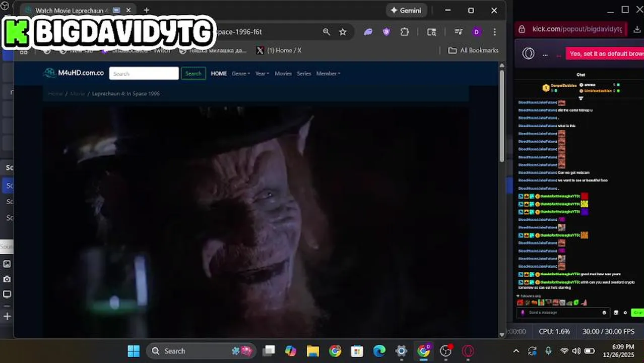
Task: Click Yes, set it as default browser
Action: click(605, 53)
